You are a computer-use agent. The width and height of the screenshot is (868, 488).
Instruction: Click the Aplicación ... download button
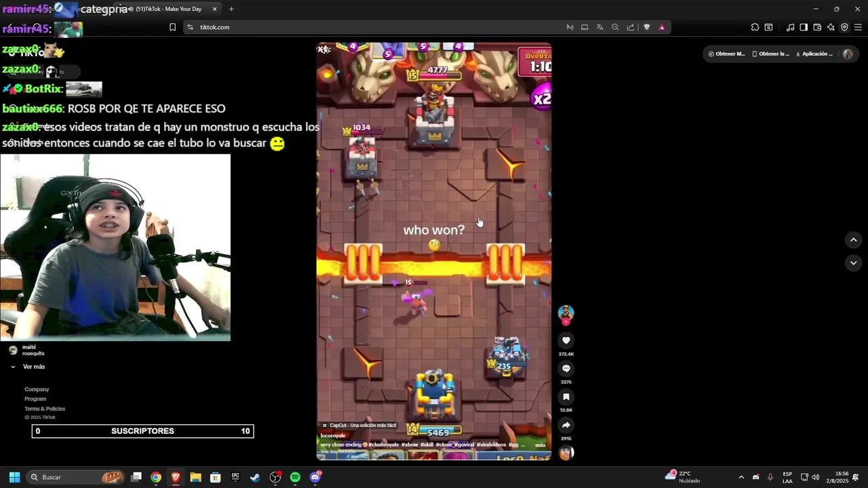(x=814, y=54)
